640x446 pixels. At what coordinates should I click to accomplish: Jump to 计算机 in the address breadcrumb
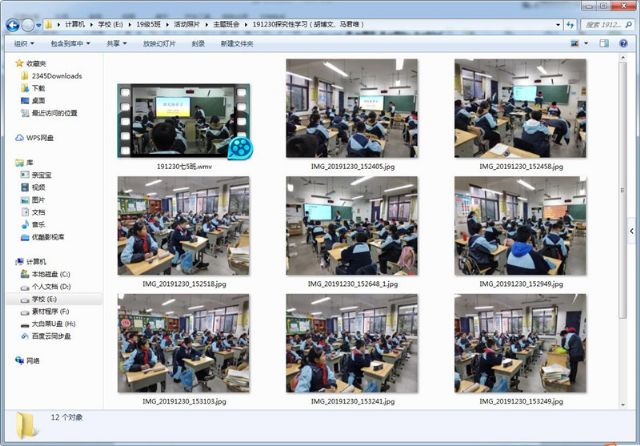click(75, 24)
